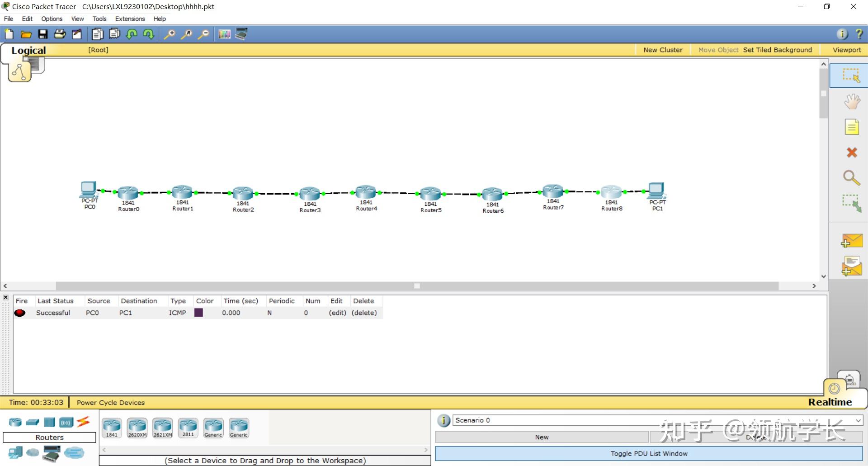Open the Options menu

[x=52, y=19]
